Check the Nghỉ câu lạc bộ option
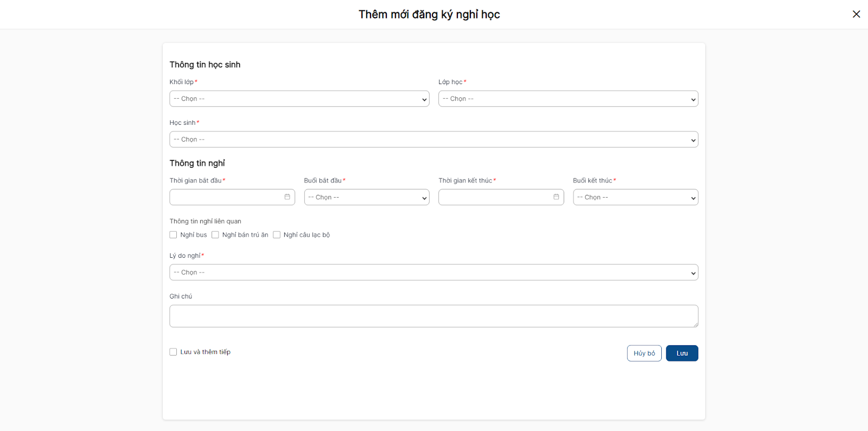 coord(277,235)
